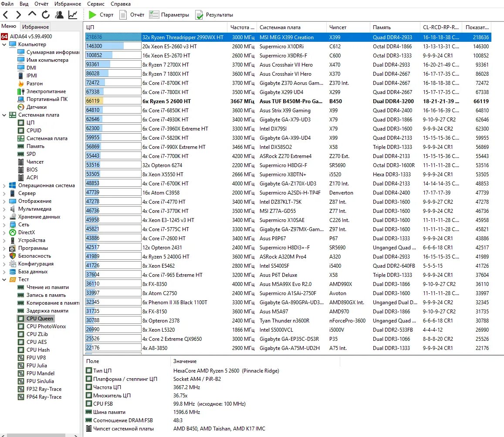504x437 pixels.
Task: Click the Безопасность shield icon
Action: (13, 256)
